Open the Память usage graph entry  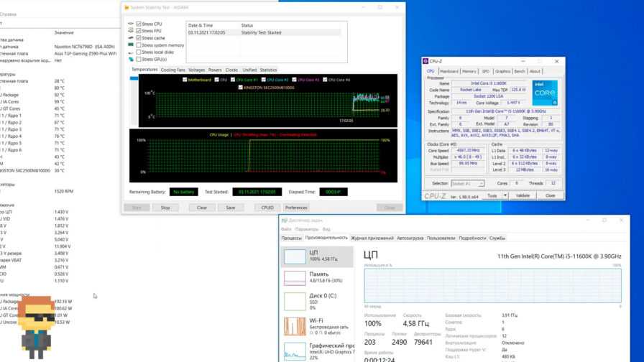(295, 278)
